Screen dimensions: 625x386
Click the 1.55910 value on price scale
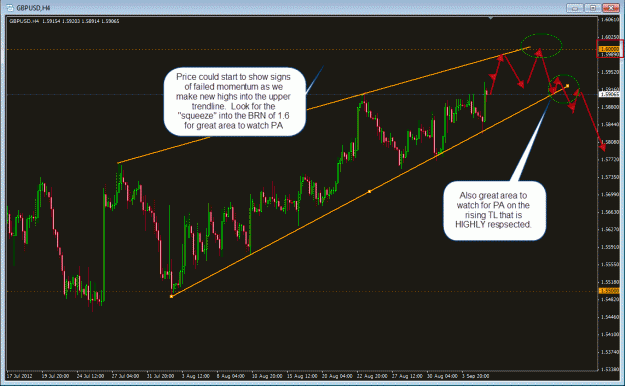pyautogui.click(x=611, y=247)
